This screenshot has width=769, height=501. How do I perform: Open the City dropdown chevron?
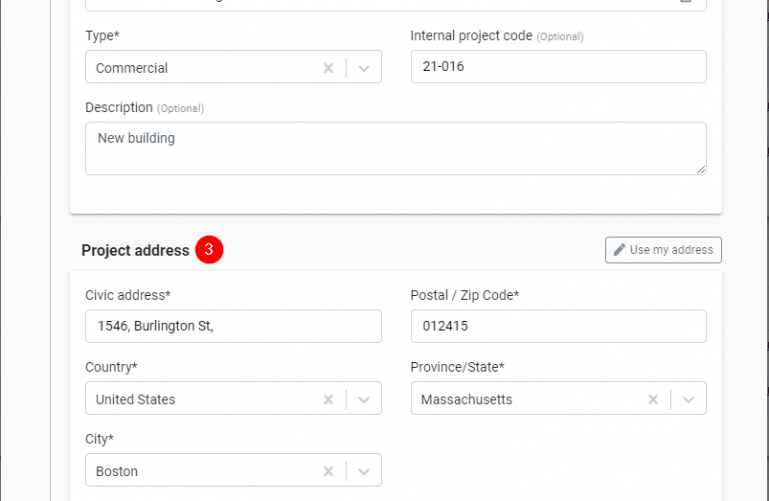point(363,471)
